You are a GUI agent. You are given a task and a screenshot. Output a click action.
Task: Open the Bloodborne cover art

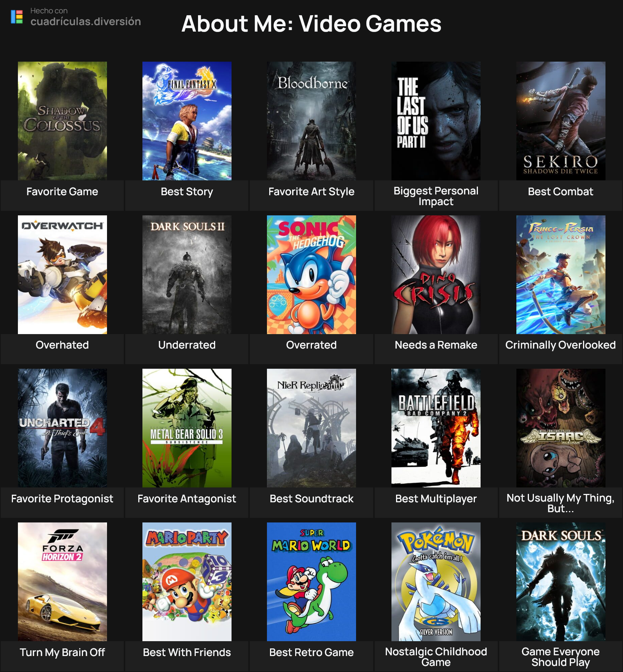(x=311, y=121)
